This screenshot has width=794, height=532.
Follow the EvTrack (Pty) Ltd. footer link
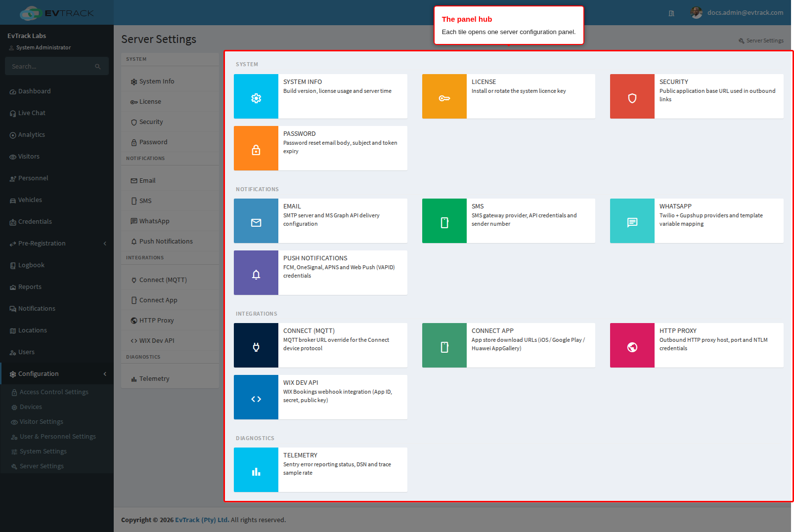coord(202,520)
